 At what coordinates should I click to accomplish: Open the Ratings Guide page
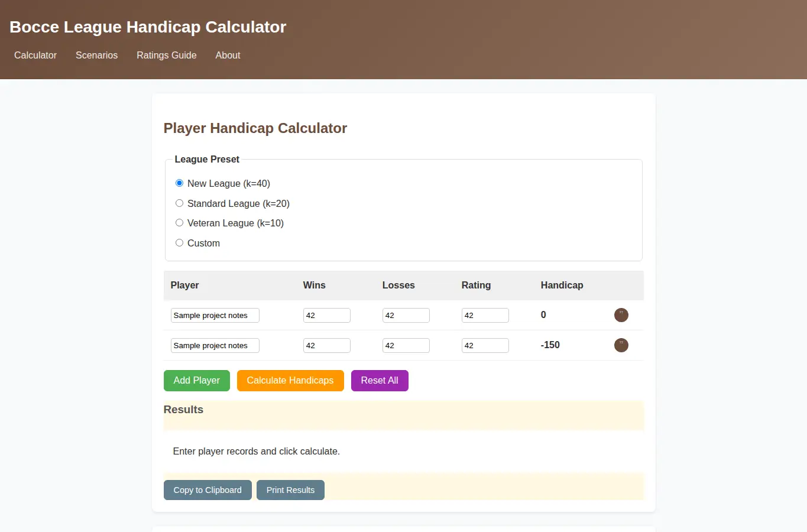click(166, 55)
